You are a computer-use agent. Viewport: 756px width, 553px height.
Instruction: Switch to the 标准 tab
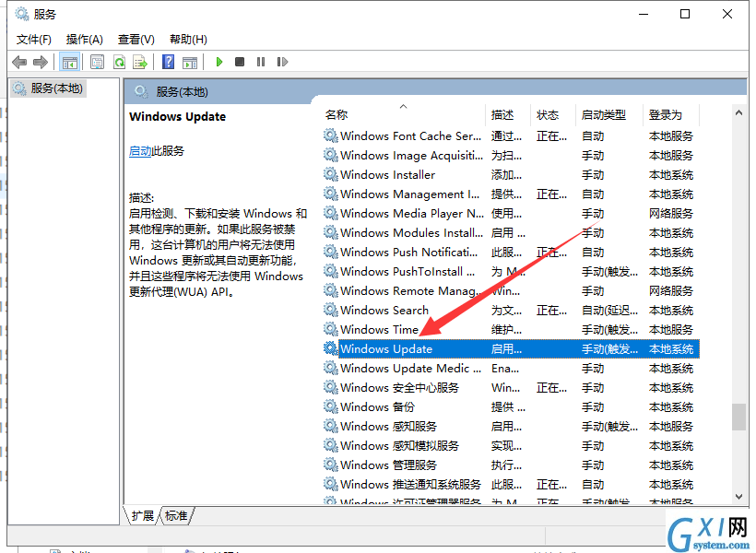click(x=176, y=516)
